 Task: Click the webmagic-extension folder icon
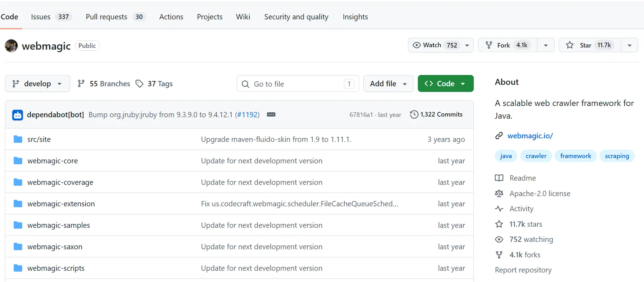18,204
